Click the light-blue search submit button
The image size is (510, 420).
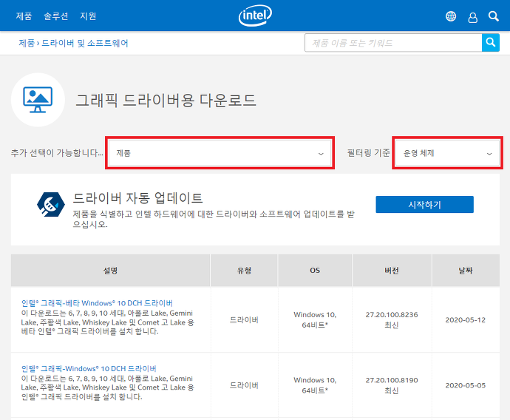(491, 42)
